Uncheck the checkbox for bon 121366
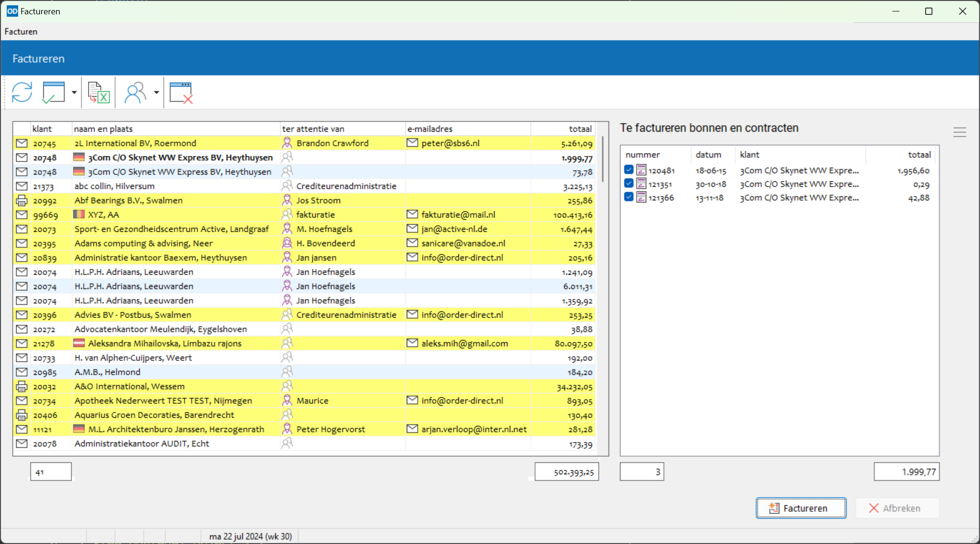980x544 pixels. coord(629,197)
